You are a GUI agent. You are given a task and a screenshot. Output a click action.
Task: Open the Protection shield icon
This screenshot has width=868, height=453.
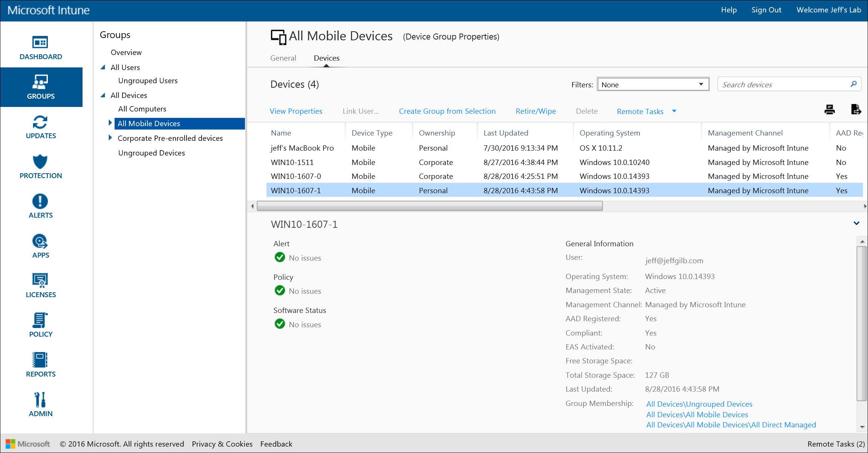pyautogui.click(x=40, y=162)
